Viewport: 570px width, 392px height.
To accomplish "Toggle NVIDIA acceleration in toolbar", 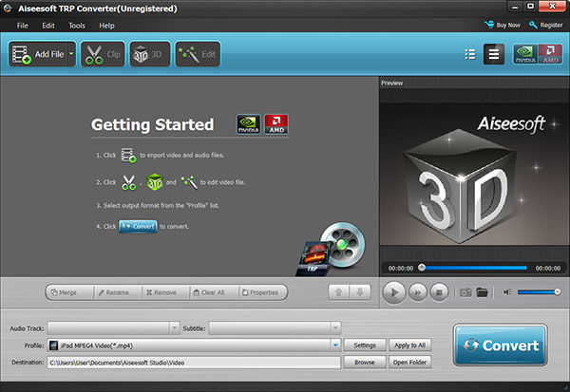I will (525, 54).
